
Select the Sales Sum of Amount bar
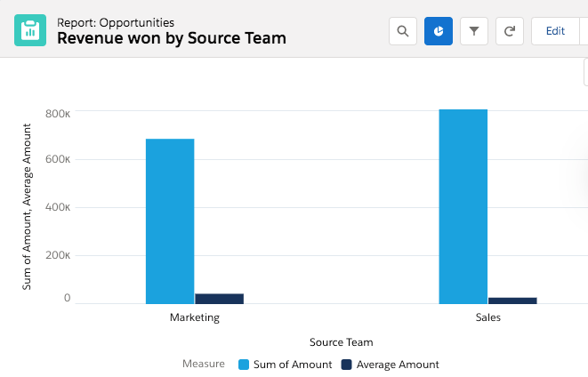pos(463,206)
